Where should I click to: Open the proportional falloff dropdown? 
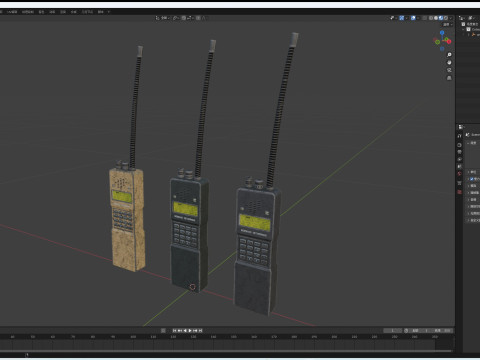tap(204, 18)
